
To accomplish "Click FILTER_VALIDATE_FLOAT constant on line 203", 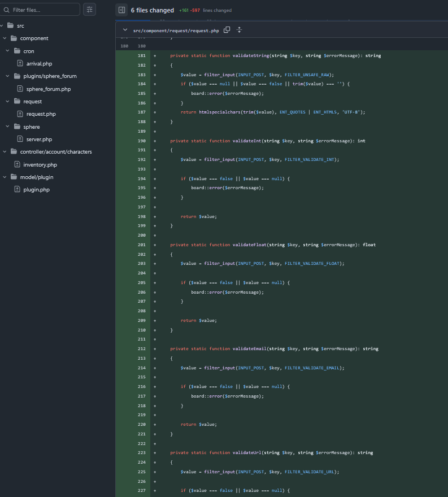I will pyautogui.click(x=312, y=263).
